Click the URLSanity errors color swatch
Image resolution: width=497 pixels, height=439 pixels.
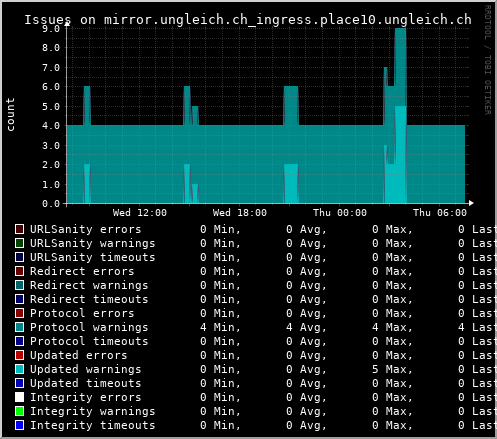tap(20, 229)
